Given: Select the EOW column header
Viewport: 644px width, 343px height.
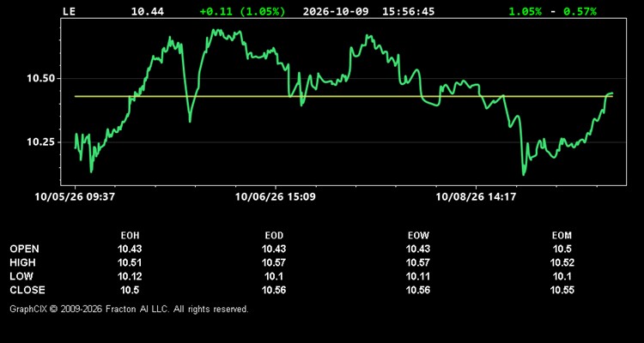Looking at the screenshot, I should 418,236.
